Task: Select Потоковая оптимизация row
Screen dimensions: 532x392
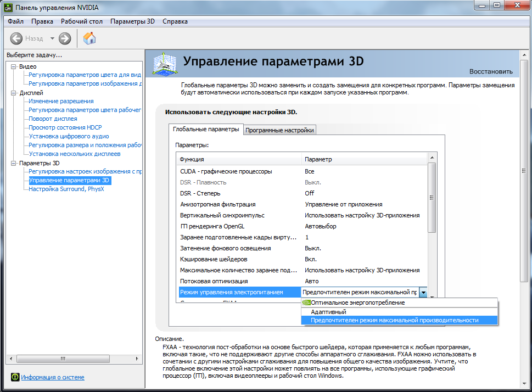Action: [x=302, y=281]
